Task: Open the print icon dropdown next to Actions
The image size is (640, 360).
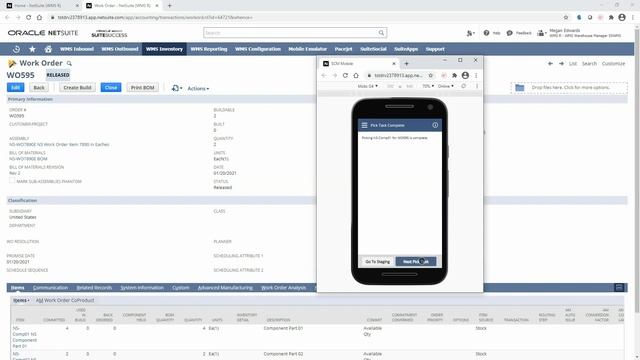Action: 177,88
